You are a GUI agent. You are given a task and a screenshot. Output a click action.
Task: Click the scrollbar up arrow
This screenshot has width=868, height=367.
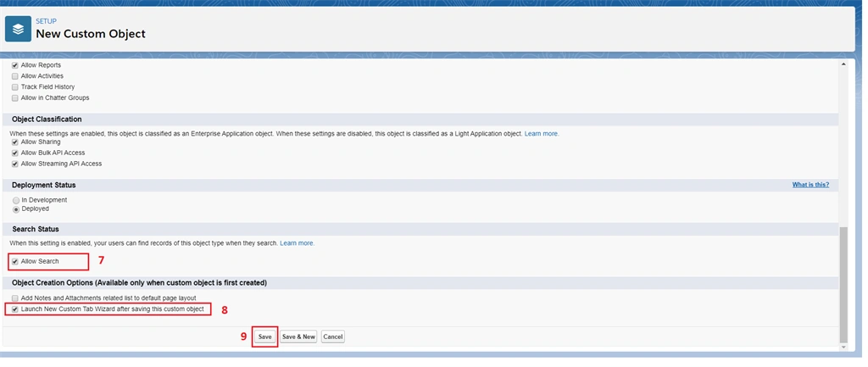click(843, 64)
